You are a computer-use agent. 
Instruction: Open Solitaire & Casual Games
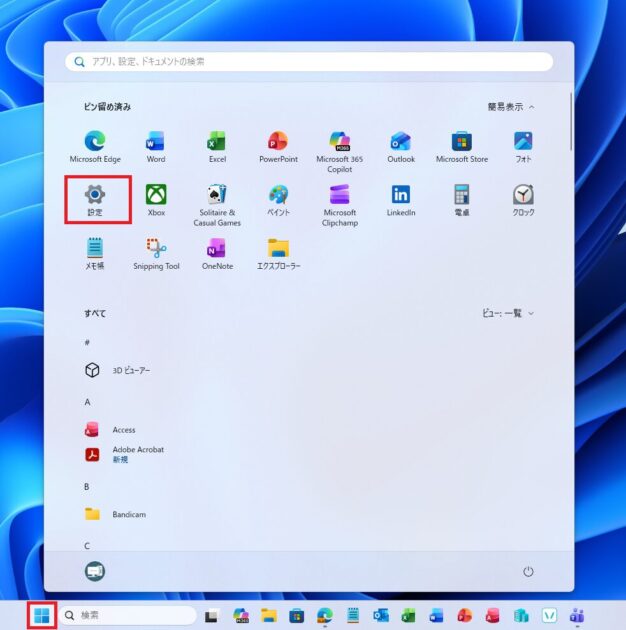coord(217,205)
